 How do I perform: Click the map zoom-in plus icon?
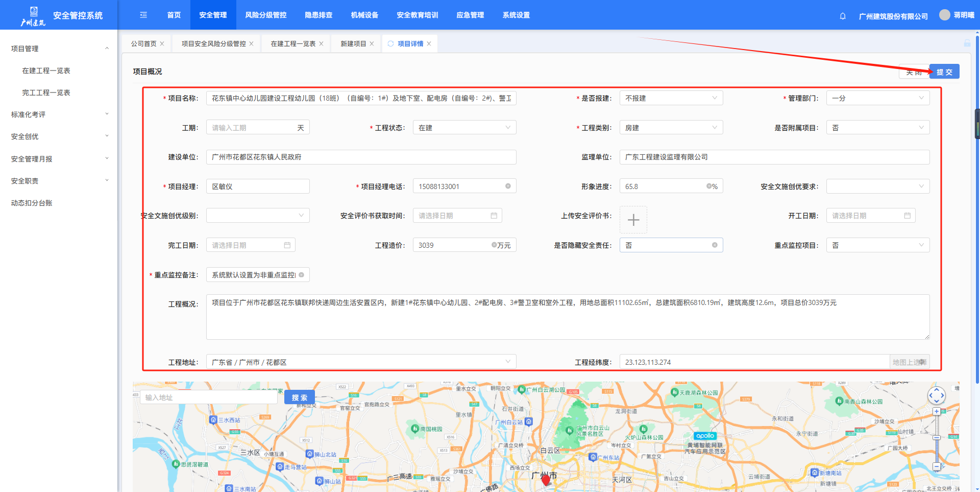(x=936, y=411)
